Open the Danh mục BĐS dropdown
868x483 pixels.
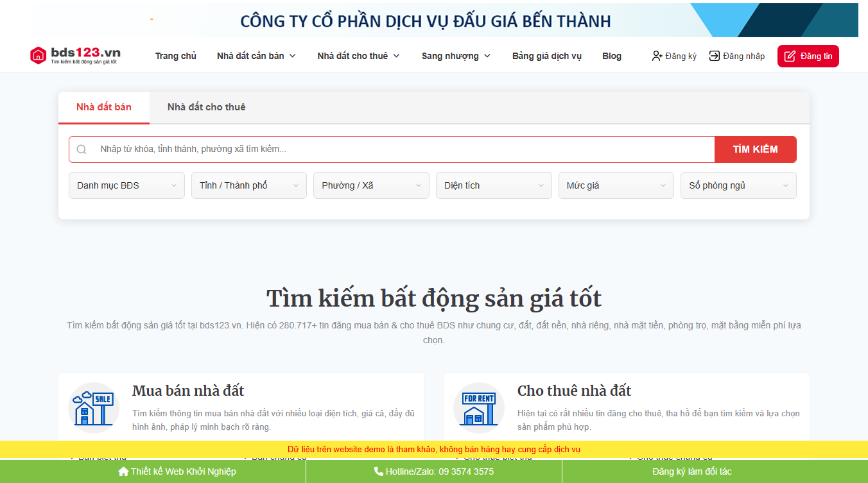pyautogui.click(x=126, y=185)
